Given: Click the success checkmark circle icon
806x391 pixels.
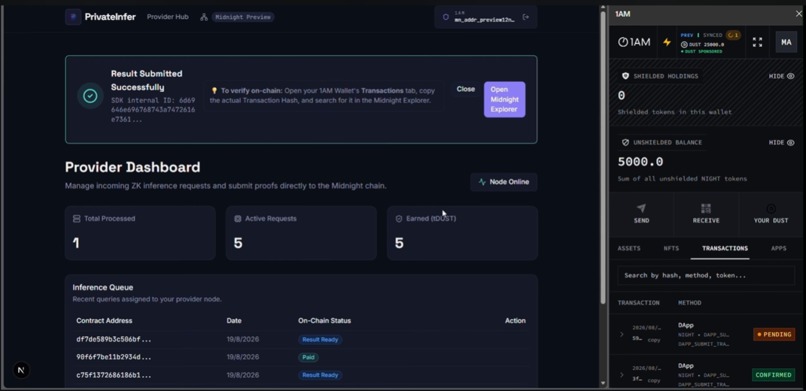Looking at the screenshot, I should point(90,96).
